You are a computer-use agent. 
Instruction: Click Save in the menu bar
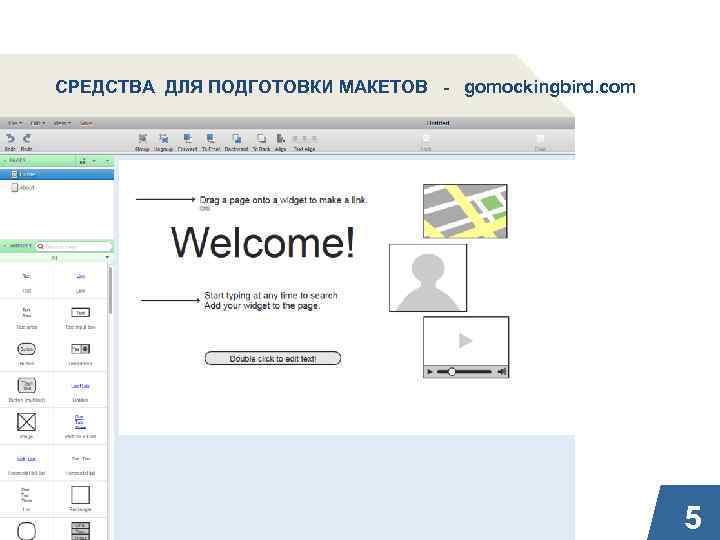coord(86,123)
